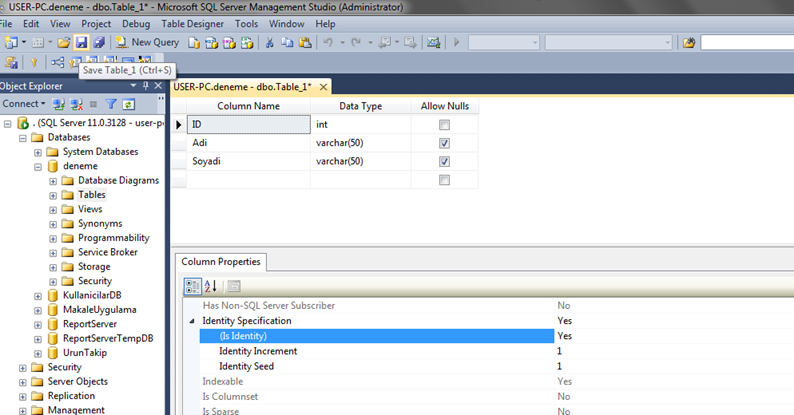This screenshot has width=794, height=415.
Task: Open the Object Explorer window position dropdown
Action: pos(133,86)
